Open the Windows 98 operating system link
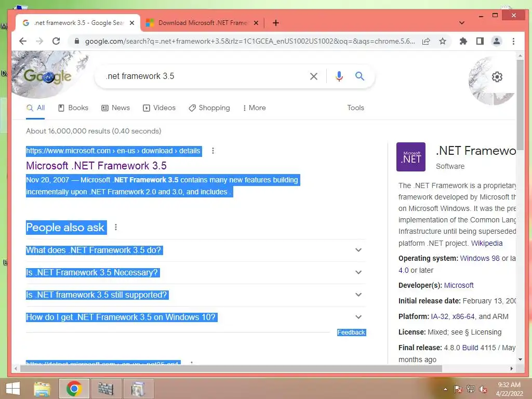Screen dimensions: 532x399 pyautogui.click(x=480, y=258)
